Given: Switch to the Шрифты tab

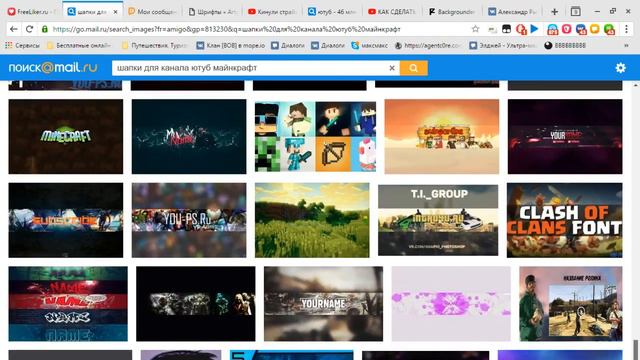Looking at the screenshot, I should [x=212, y=12].
